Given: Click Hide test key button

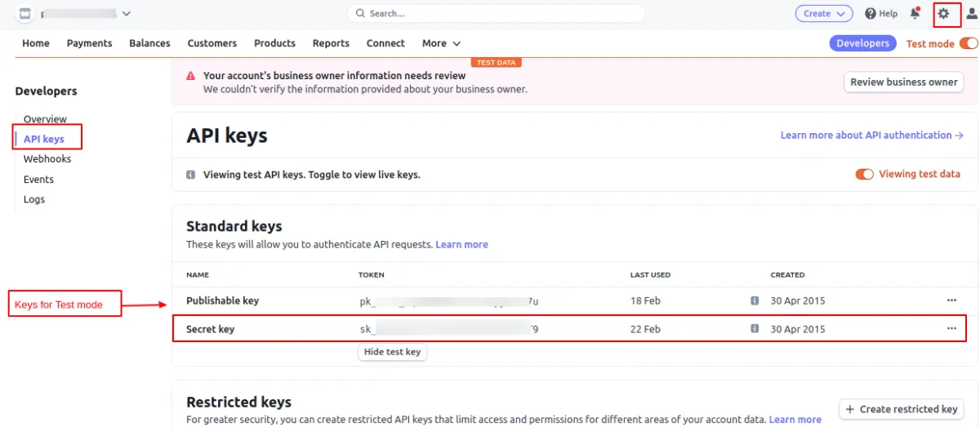Looking at the screenshot, I should [x=392, y=352].
